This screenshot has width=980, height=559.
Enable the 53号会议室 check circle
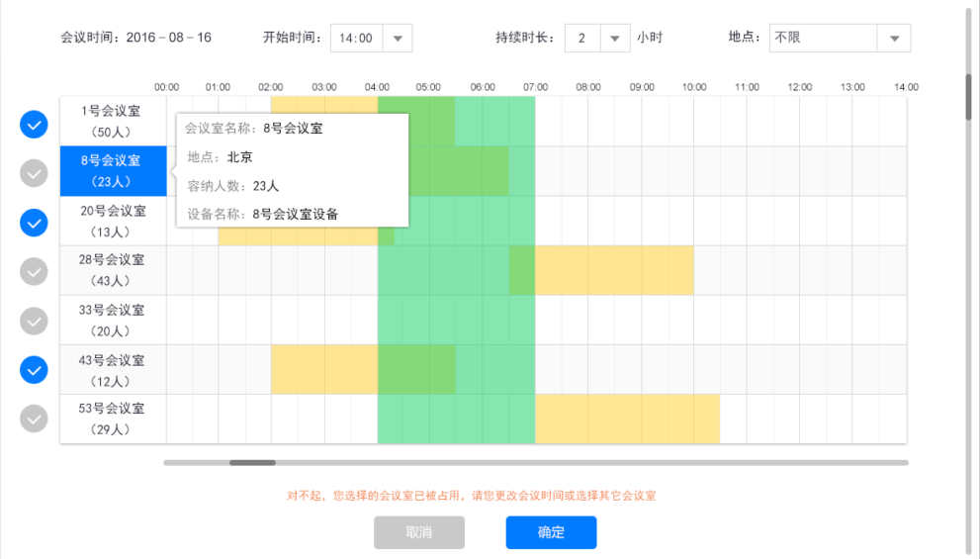tap(35, 419)
